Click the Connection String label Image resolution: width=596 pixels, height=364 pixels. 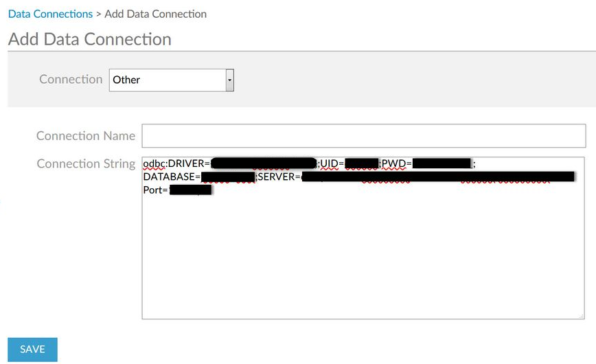pos(86,163)
